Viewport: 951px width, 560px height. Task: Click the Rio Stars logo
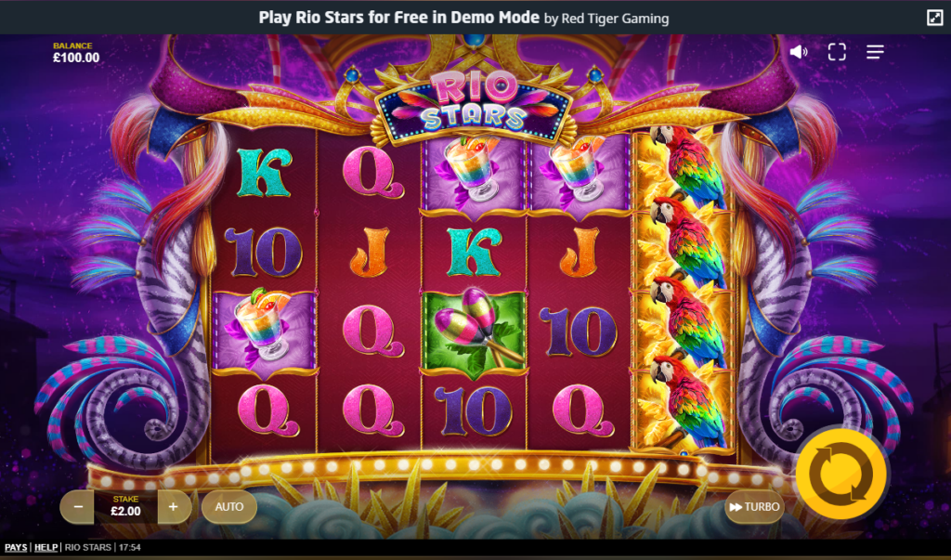coord(474,104)
